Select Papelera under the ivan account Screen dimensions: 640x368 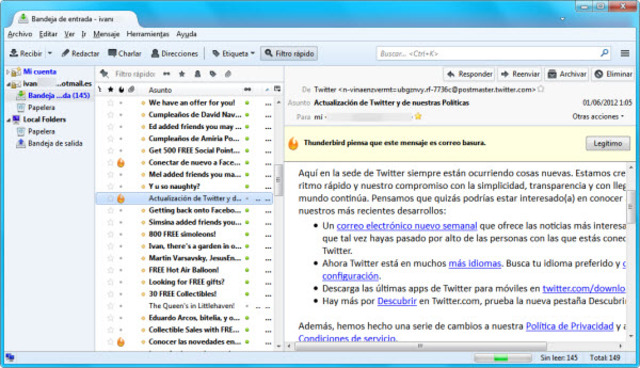pos(36,107)
